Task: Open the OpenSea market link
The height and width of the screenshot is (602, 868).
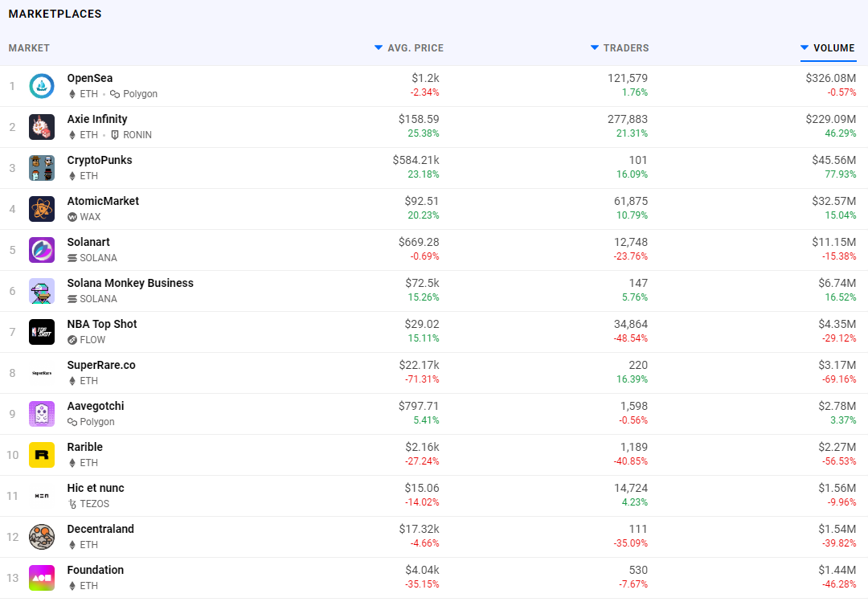Action: [90, 78]
